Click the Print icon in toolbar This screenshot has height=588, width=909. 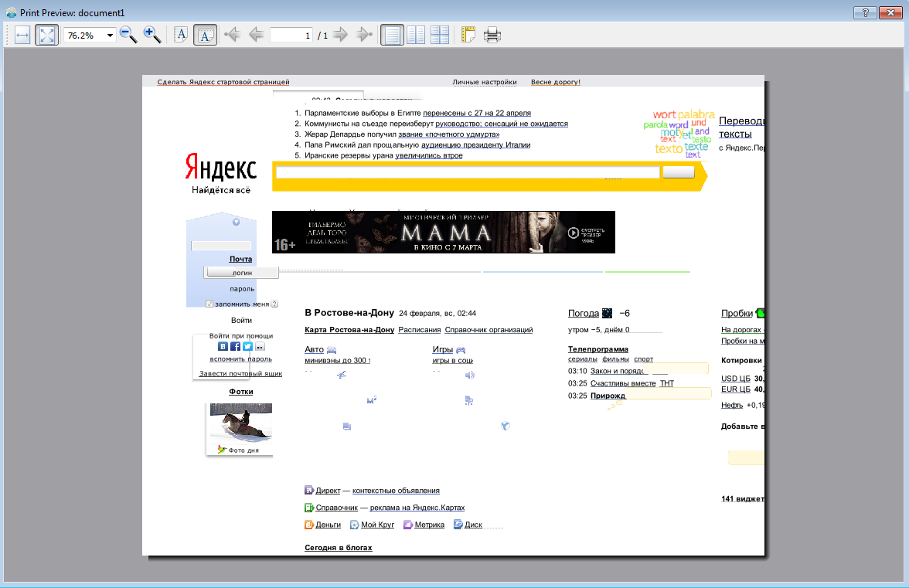click(x=492, y=35)
